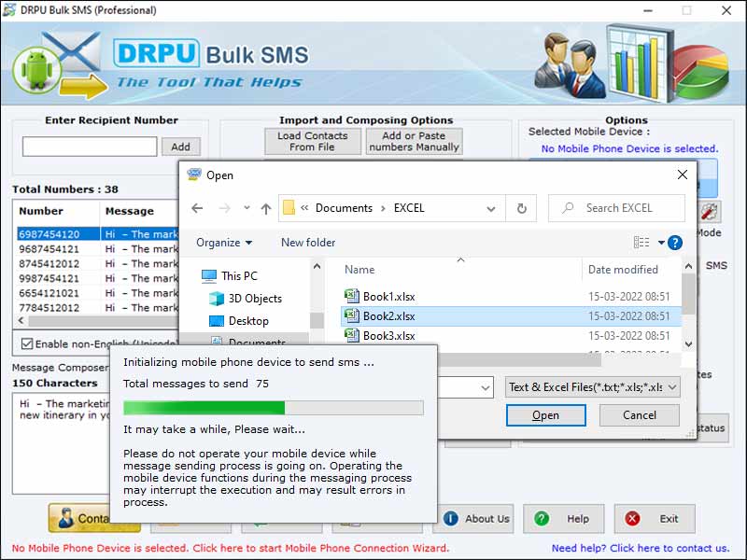Image resolution: width=747 pixels, height=560 pixels.
Task: Expand the Organize menu
Action: pyautogui.click(x=224, y=243)
